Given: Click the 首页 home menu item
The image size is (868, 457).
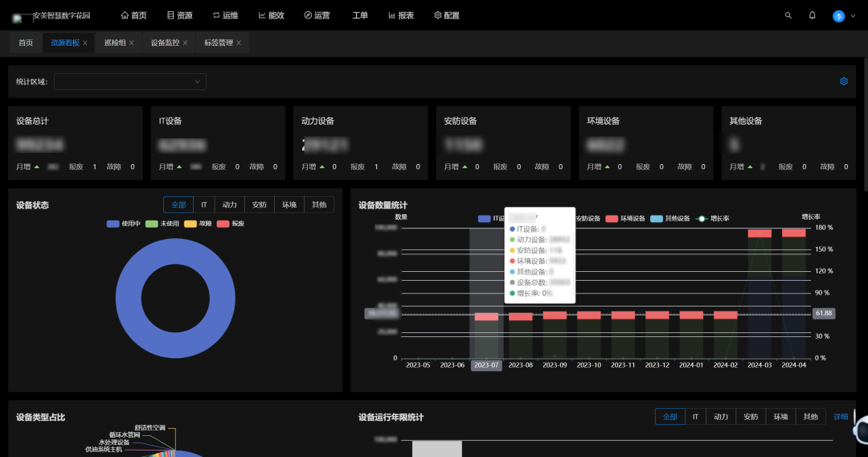Looking at the screenshot, I should coord(133,15).
